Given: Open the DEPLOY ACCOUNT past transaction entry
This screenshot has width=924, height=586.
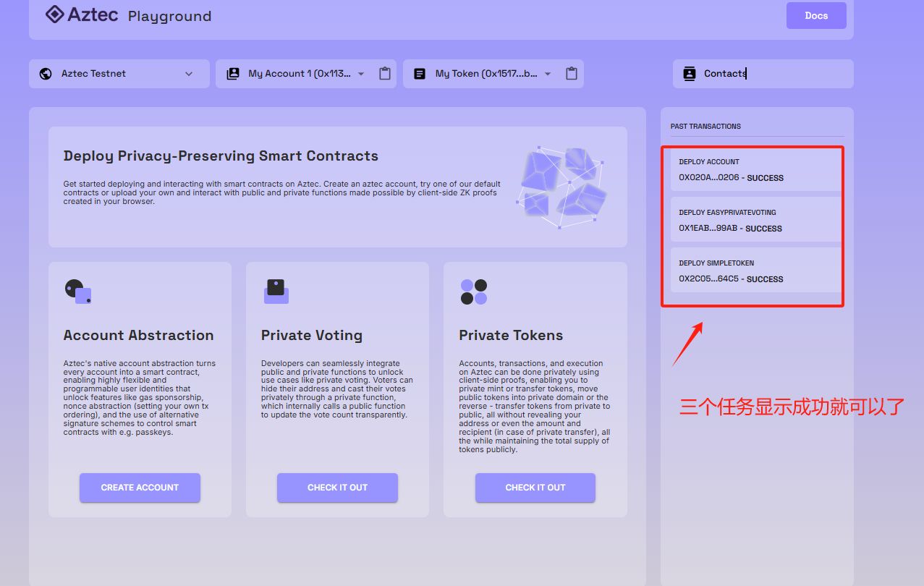Looking at the screenshot, I should [x=757, y=169].
